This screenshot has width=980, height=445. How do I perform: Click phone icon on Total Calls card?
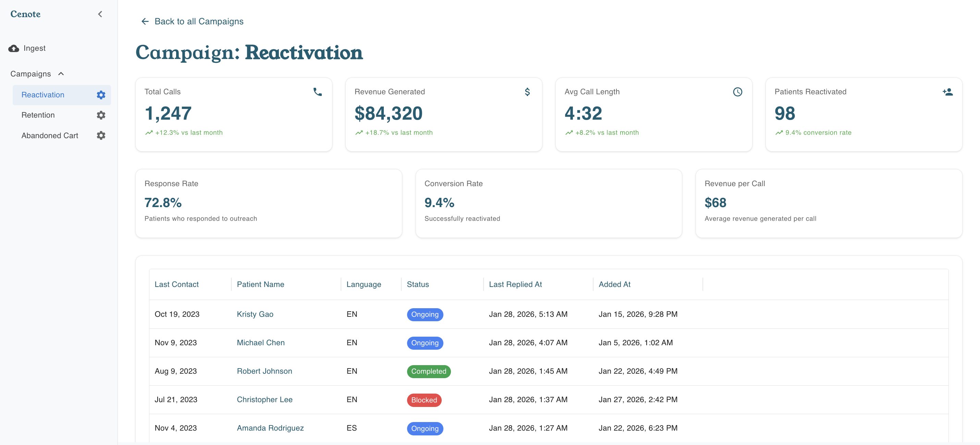point(317,92)
